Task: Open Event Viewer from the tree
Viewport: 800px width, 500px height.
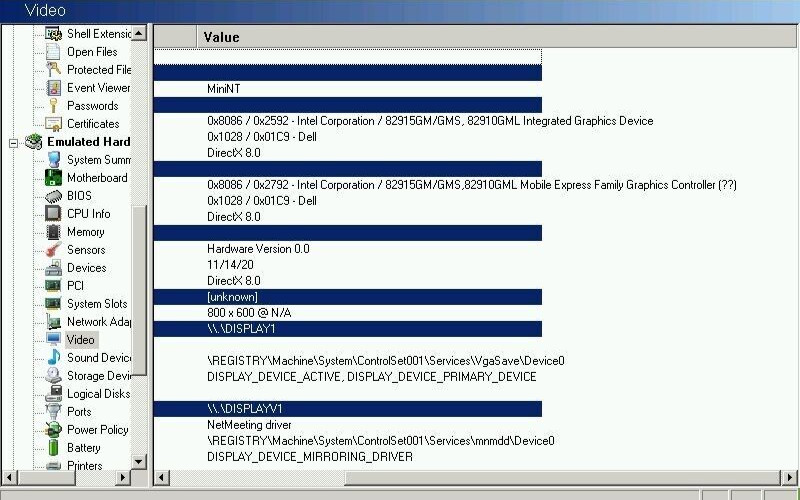Action: 98,88
